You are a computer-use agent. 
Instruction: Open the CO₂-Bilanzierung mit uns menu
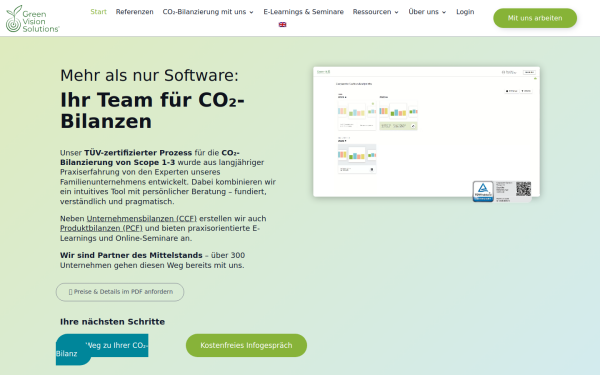point(204,12)
